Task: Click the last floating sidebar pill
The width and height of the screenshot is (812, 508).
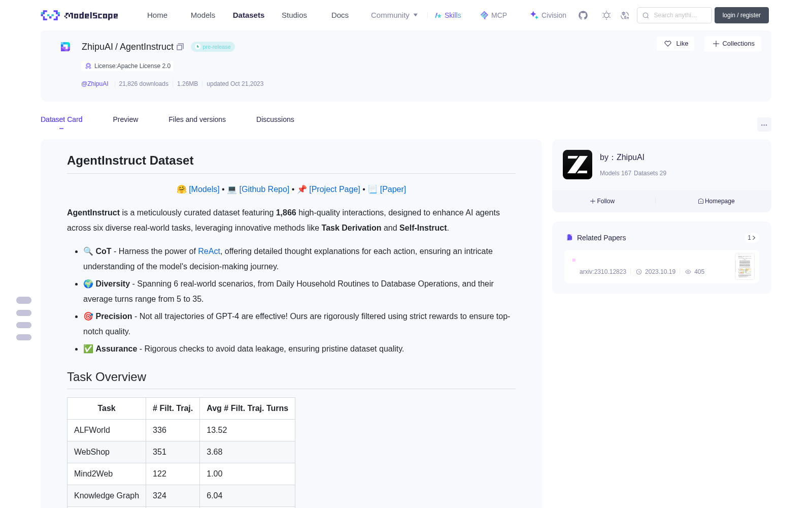Action: 24,337
